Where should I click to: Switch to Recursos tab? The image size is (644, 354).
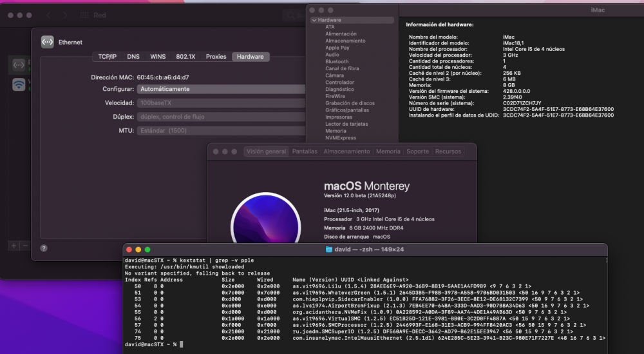tap(448, 152)
